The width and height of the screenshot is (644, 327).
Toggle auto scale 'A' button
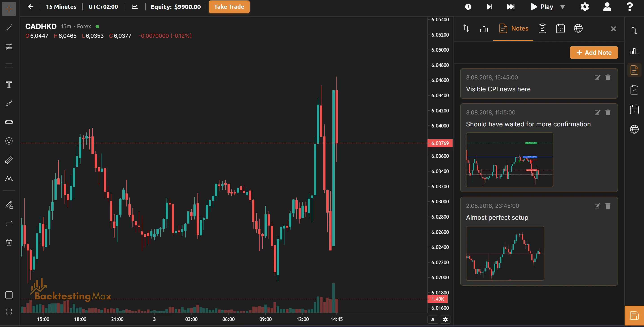[x=433, y=320]
